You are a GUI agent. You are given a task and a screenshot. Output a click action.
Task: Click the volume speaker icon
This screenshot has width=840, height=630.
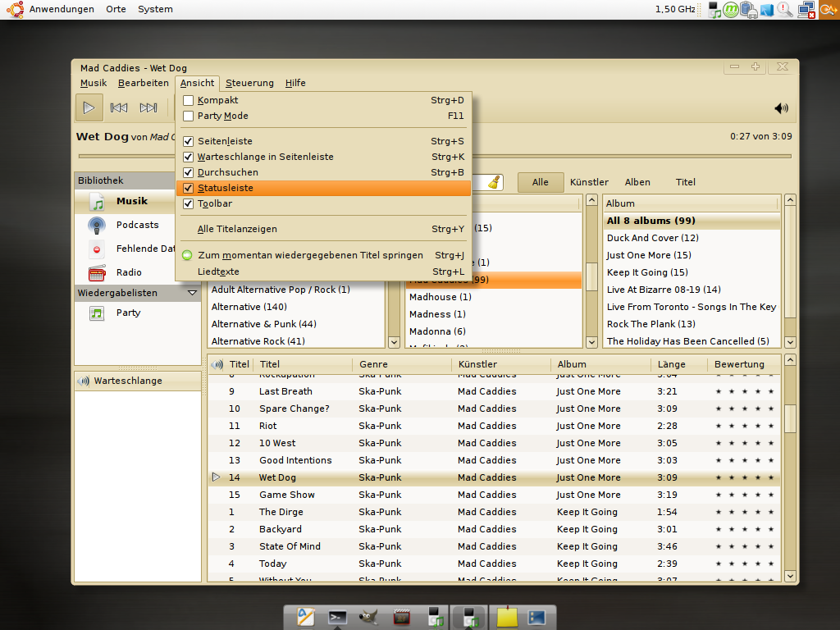[781, 108]
